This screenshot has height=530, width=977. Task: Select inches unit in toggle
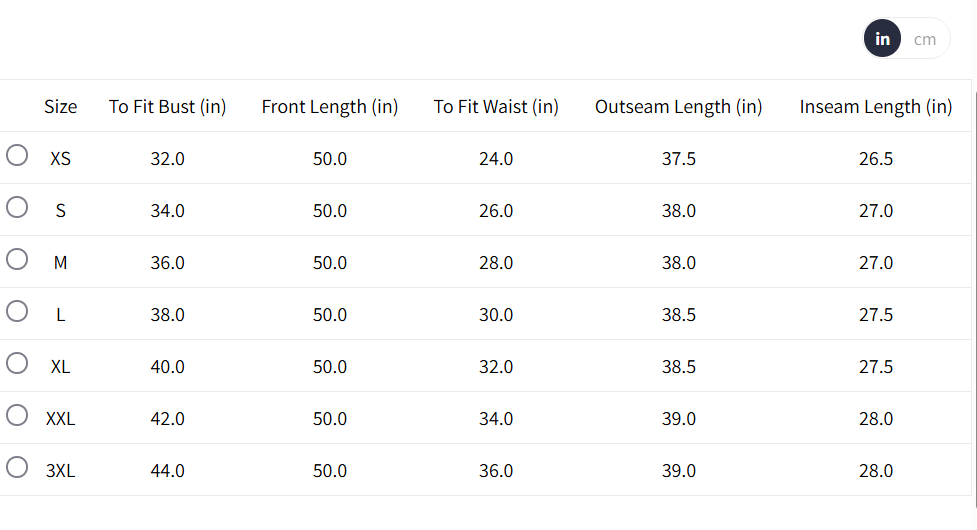coord(883,39)
